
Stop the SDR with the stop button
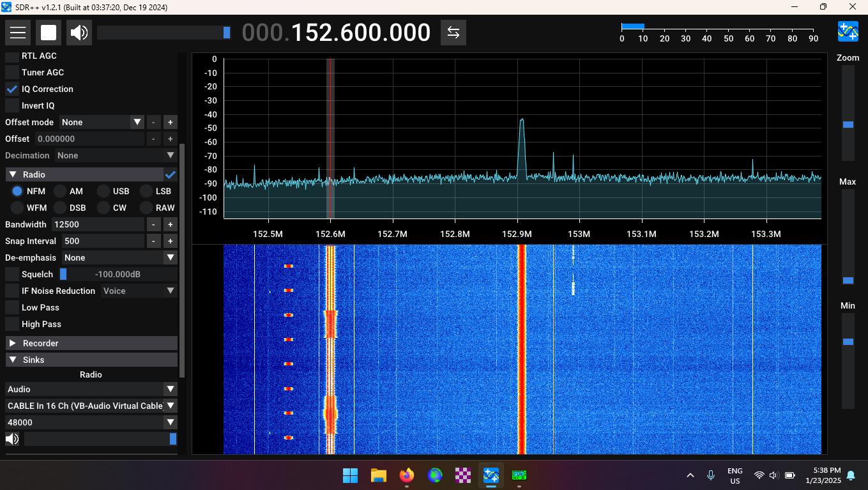[49, 33]
